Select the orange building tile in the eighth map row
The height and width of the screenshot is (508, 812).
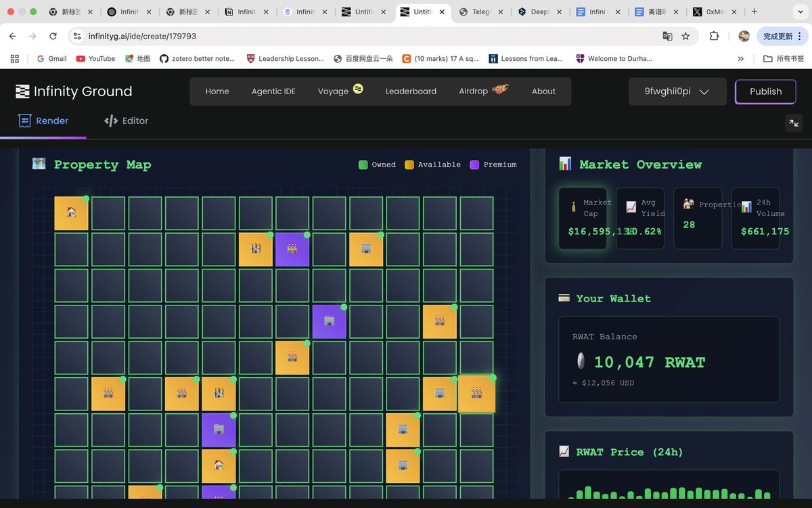[x=403, y=466]
